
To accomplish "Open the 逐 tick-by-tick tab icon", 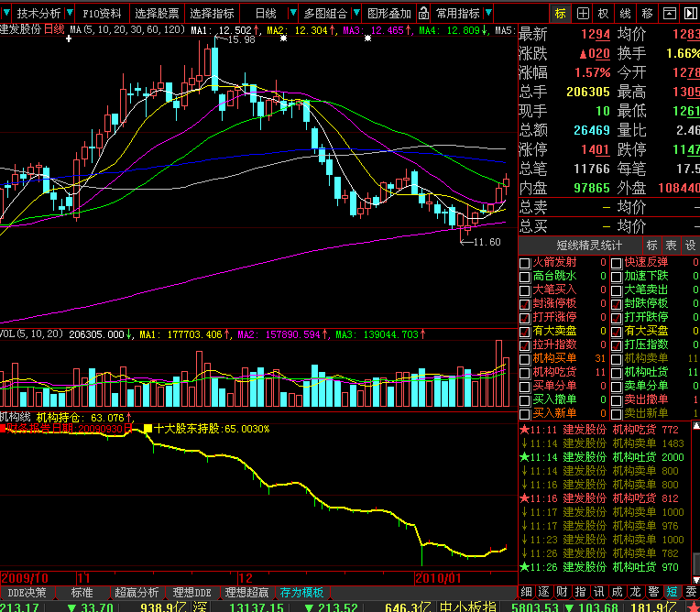I will (544, 592).
